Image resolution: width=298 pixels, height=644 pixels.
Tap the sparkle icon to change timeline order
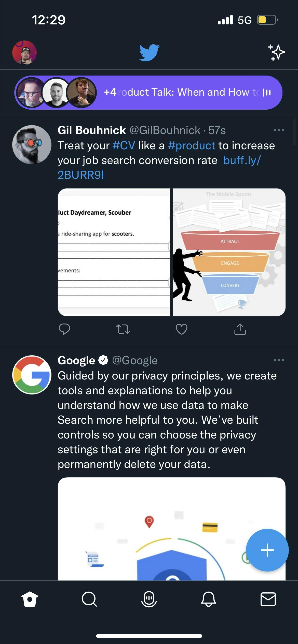[x=277, y=52]
